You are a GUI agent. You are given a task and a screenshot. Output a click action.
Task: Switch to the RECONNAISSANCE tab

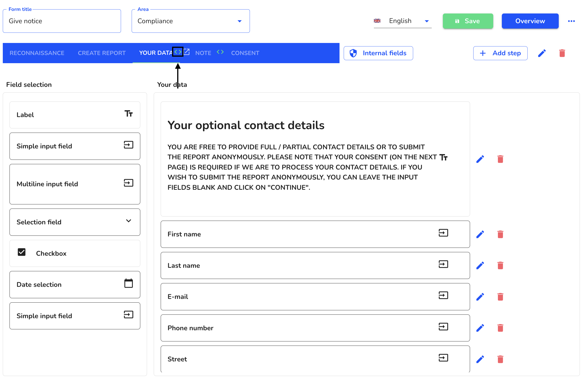37,53
